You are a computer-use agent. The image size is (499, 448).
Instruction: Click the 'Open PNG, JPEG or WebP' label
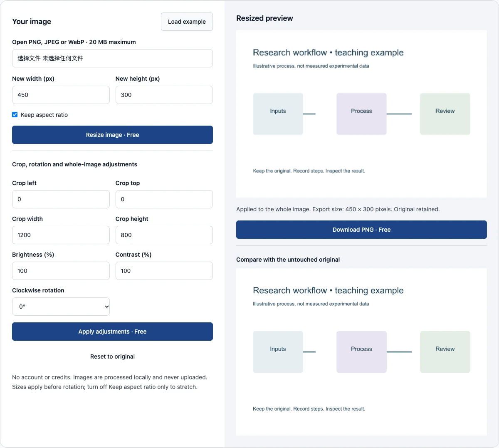pyautogui.click(x=74, y=42)
